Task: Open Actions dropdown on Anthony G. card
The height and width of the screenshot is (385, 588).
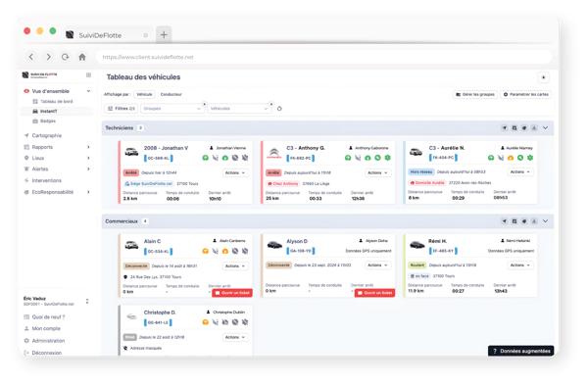Action: point(378,172)
